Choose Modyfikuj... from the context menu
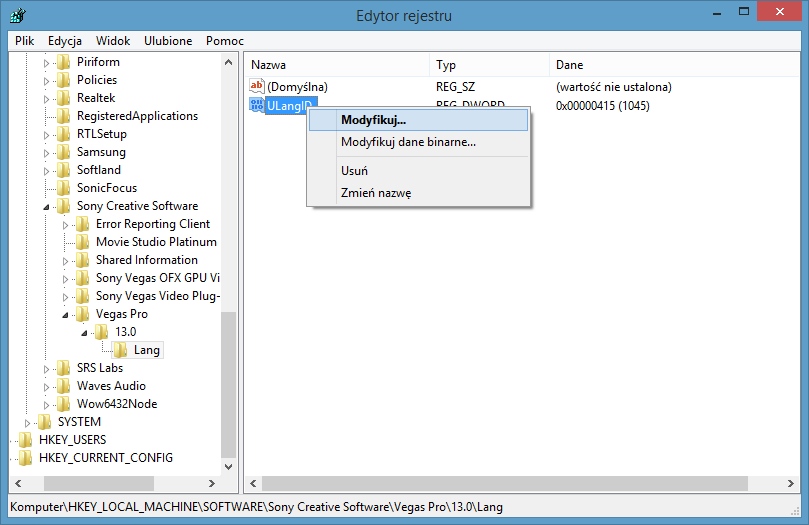This screenshot has width=809, height=525. 418,120
